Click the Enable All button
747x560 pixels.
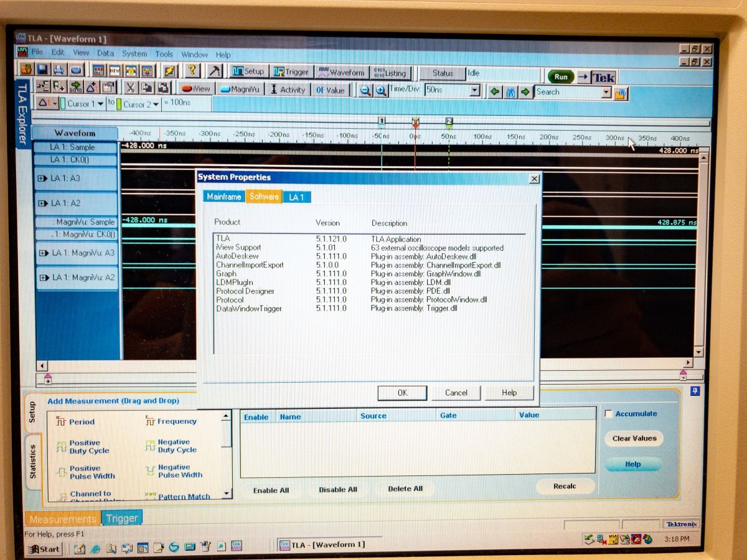[271, 490]
